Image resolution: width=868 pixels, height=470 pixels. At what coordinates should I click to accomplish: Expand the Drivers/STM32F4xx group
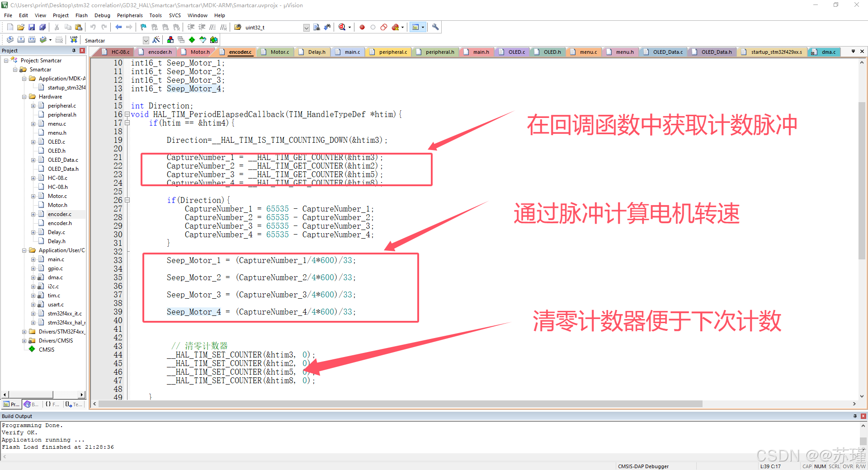[24, 332]
